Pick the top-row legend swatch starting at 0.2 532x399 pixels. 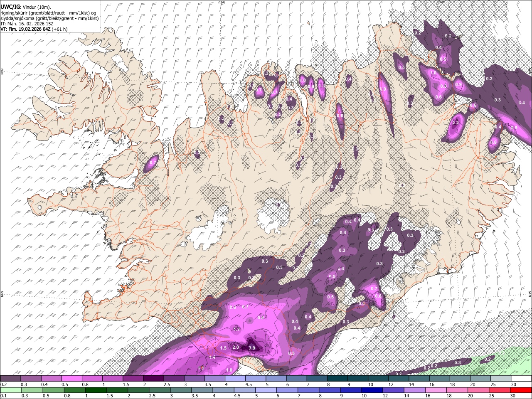coord(10,379)
